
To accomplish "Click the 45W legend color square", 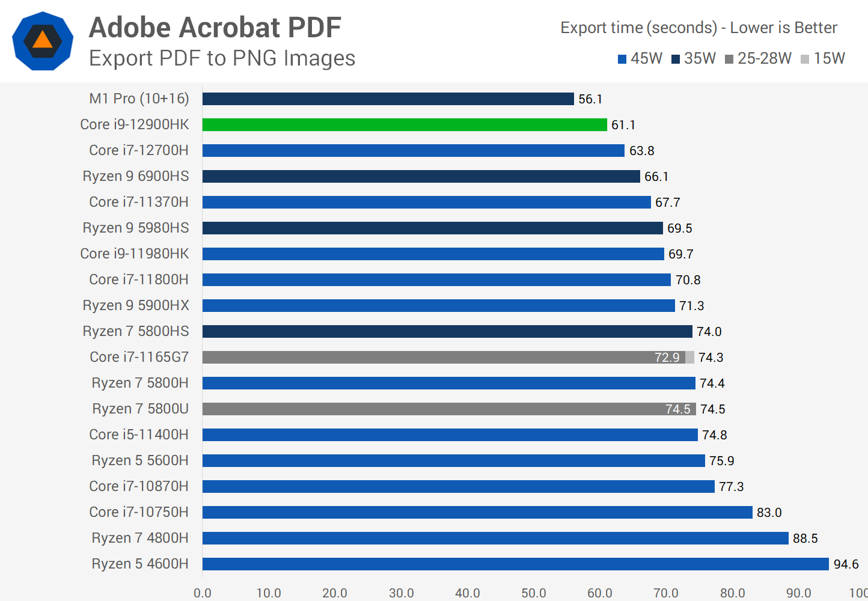I will 622,59.
